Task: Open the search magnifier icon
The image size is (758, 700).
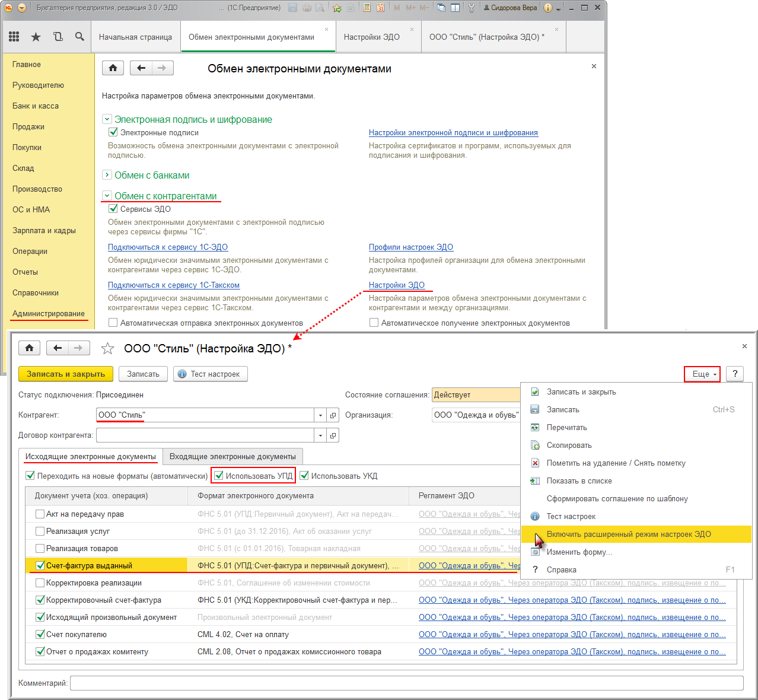Action: [x=79, y=37]
